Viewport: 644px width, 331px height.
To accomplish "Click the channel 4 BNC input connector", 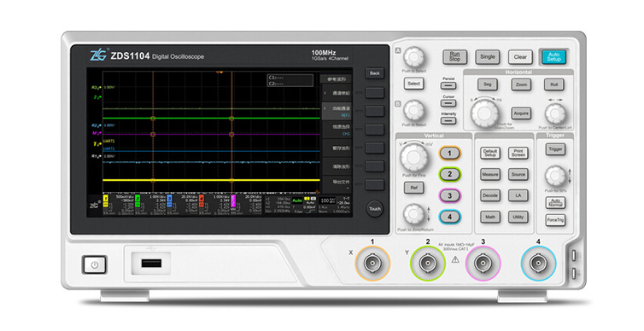I will tap(538, 263).
